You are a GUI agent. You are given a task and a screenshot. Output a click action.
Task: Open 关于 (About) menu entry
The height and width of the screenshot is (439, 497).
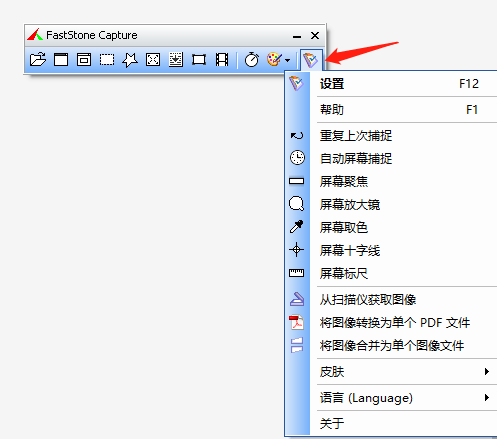pos(391,423)
